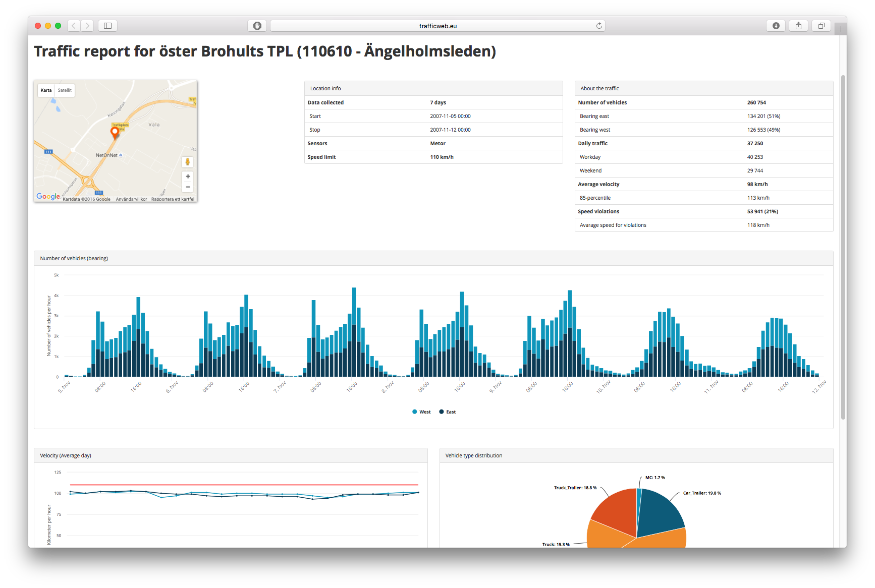Select the Karta map tab
The width and height of the screenshot is (875, 588).
pos(45,90)
